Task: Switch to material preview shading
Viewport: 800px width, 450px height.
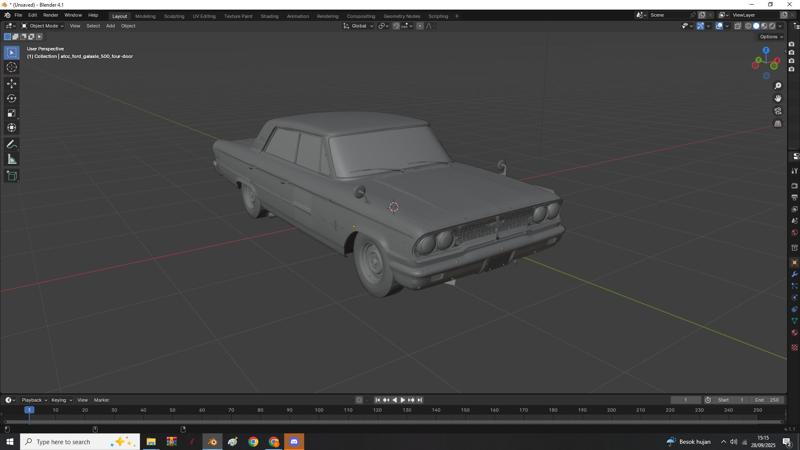Action: (x=764, y=26)
